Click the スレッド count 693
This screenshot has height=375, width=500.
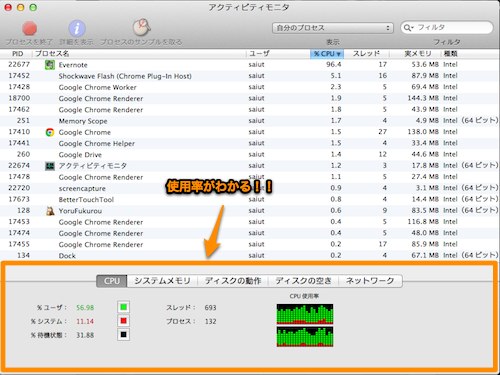pos(210,307)
